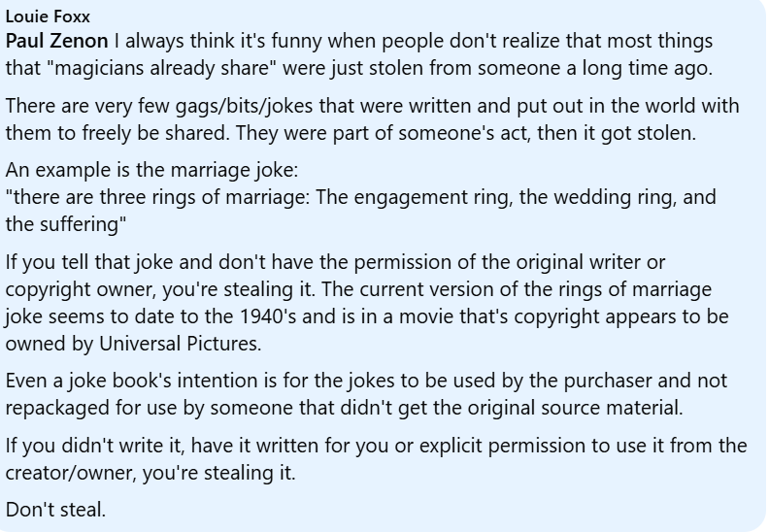
Task: Click the final line "Don't steal."
Action: point(55,510)
